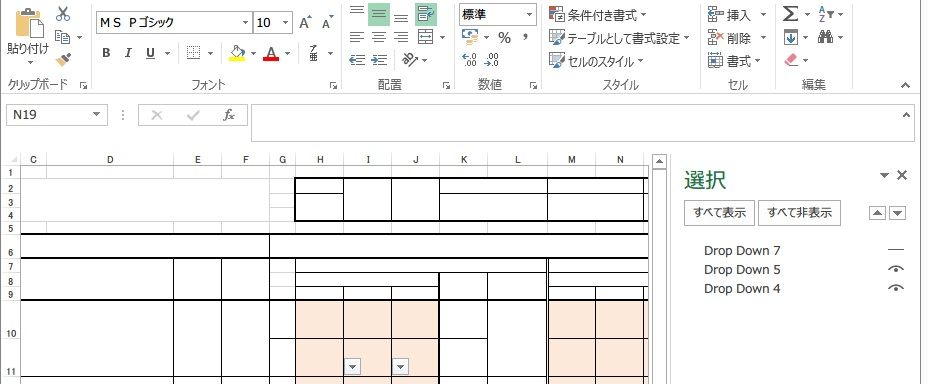
Task: Click the Insert Function fx button
Action: [x=229, y=115]
